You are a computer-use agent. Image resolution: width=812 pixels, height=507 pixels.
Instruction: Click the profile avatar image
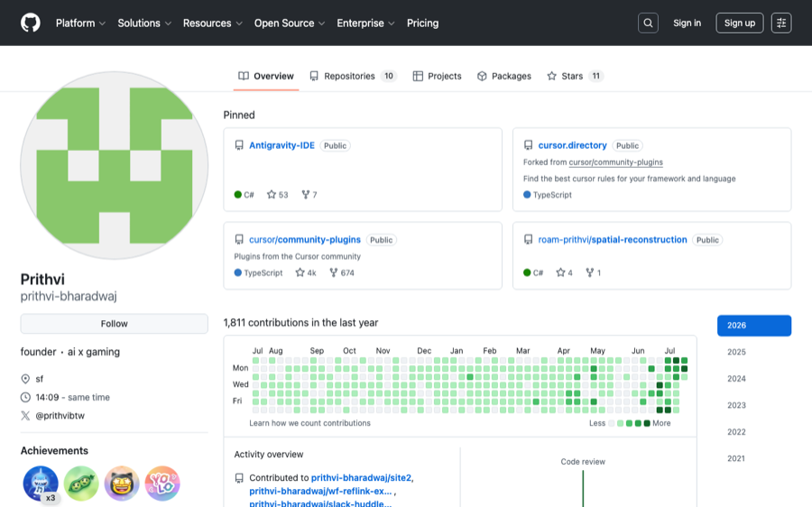[x=115, y=165]
